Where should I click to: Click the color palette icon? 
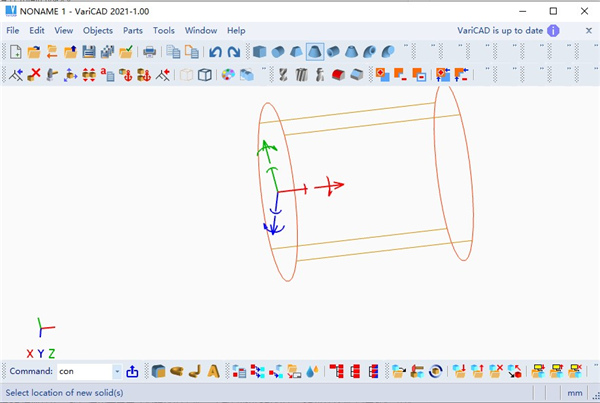[228, 74]
